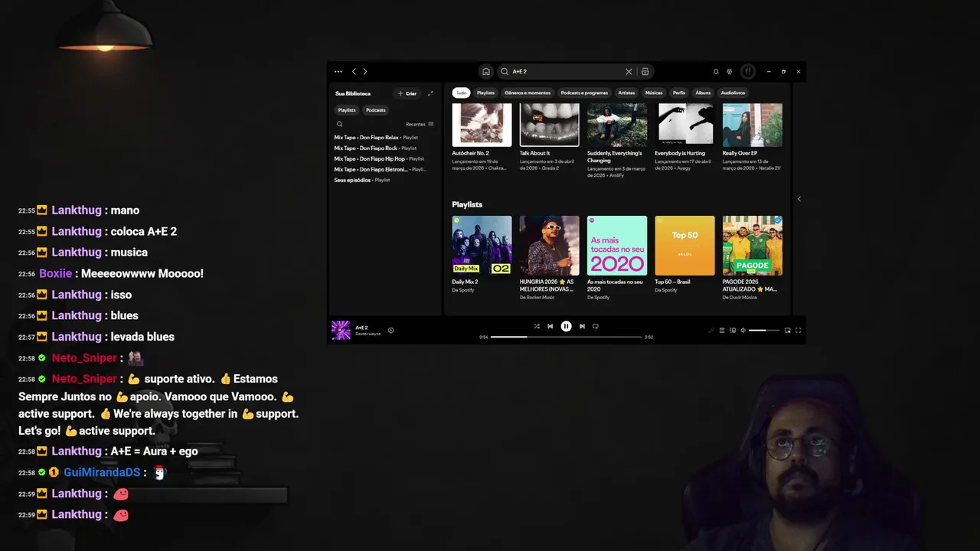The width and height of the screenshot is (980, 551).
Task: Open friend activity icon
Action: click(730, 72)
